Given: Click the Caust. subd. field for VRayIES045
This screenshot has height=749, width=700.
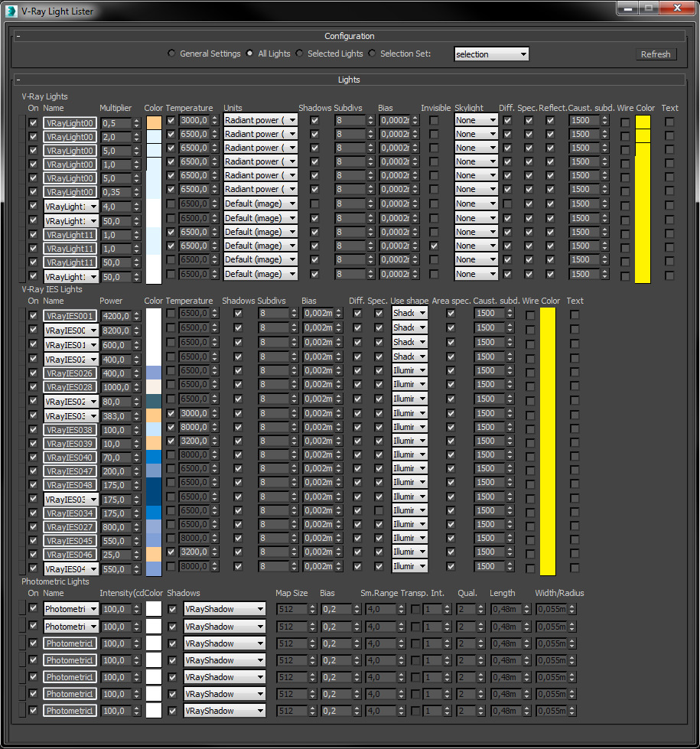Looking at the screenshot, I should 490,538.
